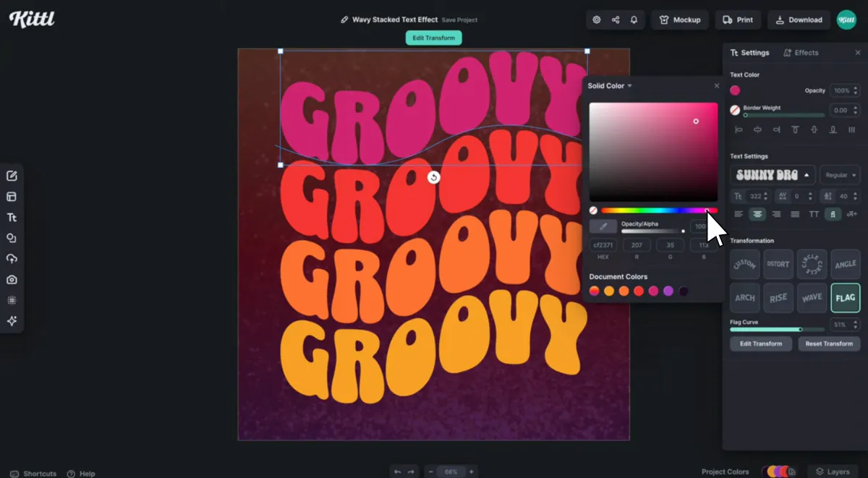Click the share icon in the top bar
This screenshot has height=478, width=868.
(x=616, y=20)
